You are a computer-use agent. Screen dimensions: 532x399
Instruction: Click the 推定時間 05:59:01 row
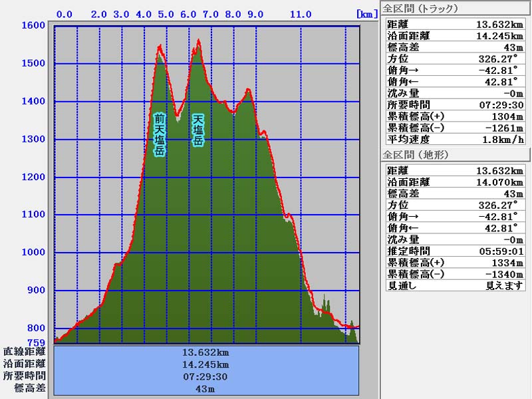click(x=456, y=251)
